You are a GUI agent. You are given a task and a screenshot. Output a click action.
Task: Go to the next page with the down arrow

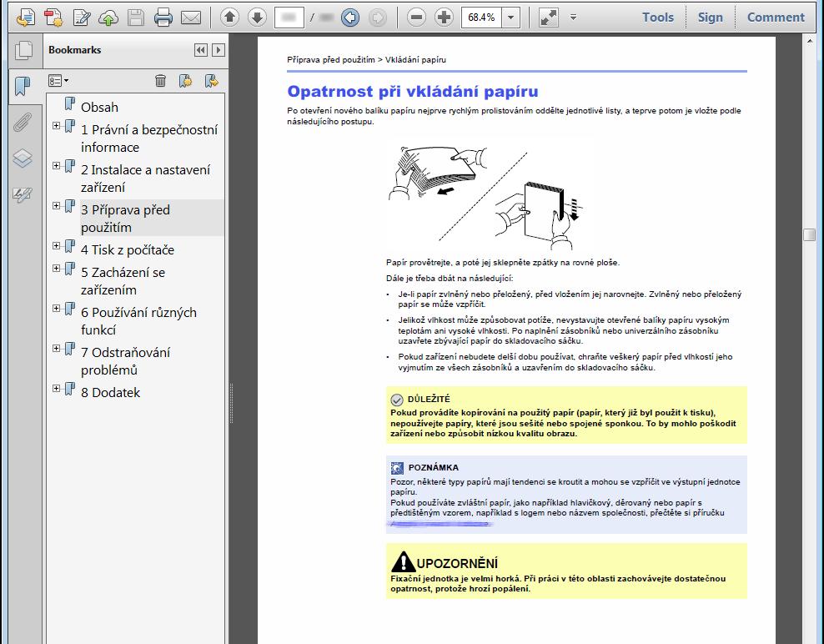tap(257, 18)
